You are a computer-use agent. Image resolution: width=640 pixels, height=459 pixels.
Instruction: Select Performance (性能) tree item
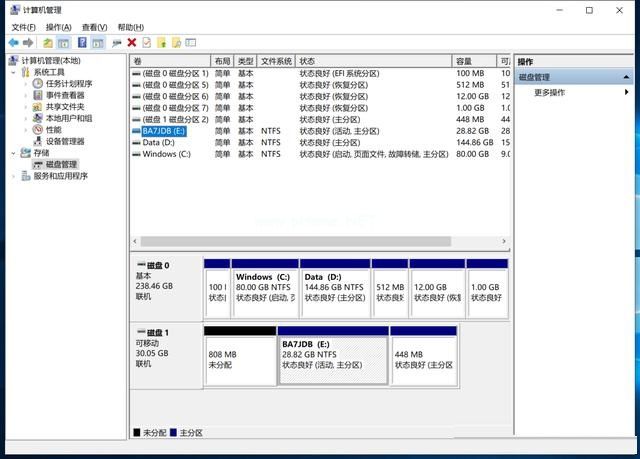coord(53,130)
